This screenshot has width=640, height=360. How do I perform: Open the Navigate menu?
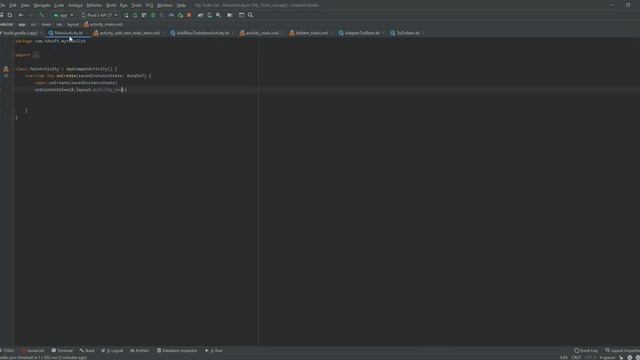(x=42, y=5)
